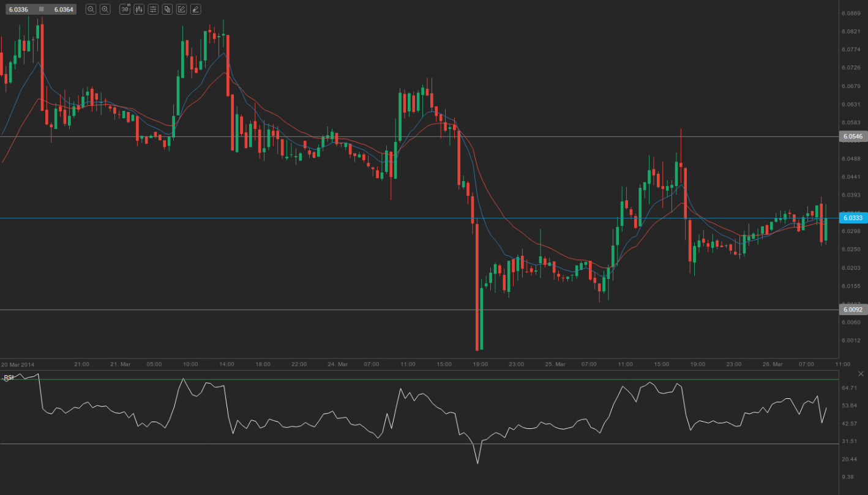
Task: Open the candlestick chart type selector
Action: point(139,9)
